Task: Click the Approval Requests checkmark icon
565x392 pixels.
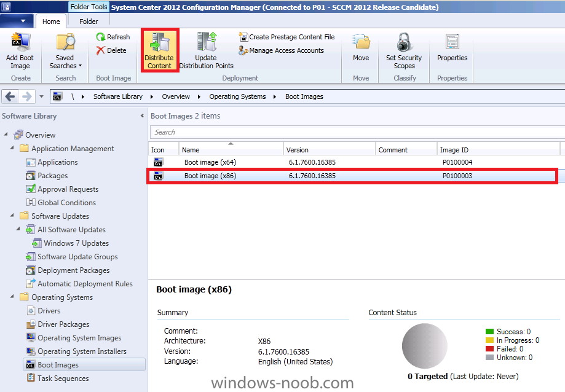Action: [x=31, y=189]
